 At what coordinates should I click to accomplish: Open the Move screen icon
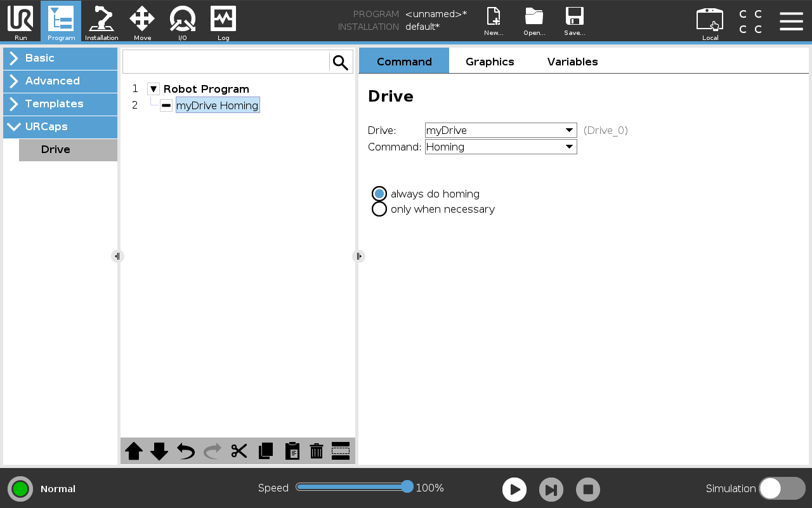(x=142, y=22)
